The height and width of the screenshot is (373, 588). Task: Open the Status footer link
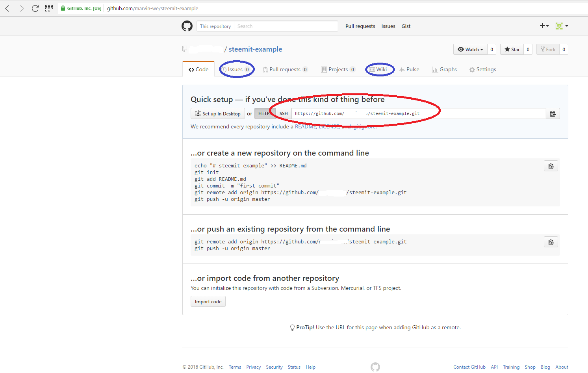pyautogui.click(x=294, y=367)
